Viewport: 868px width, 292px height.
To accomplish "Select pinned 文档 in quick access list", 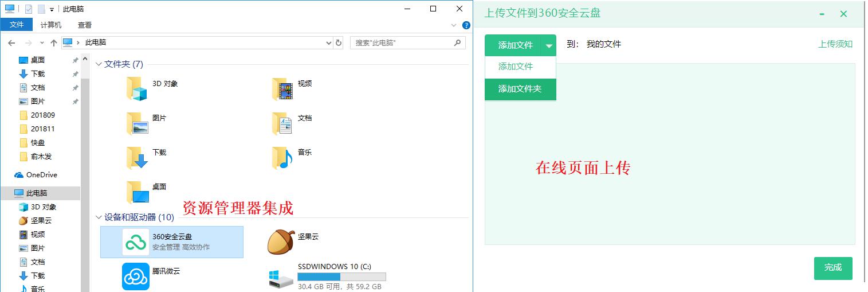I will 32,88.
